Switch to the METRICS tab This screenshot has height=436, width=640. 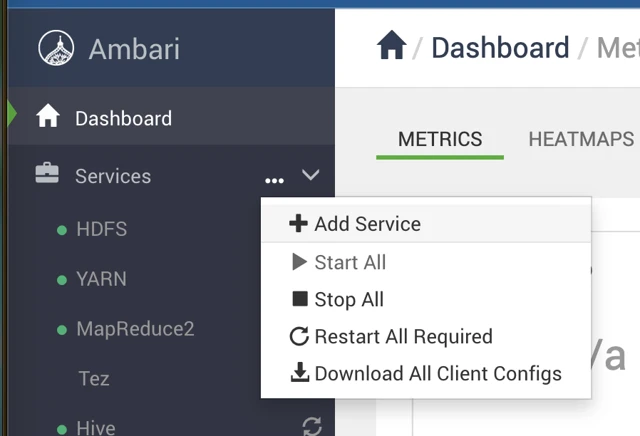(440, 139)
